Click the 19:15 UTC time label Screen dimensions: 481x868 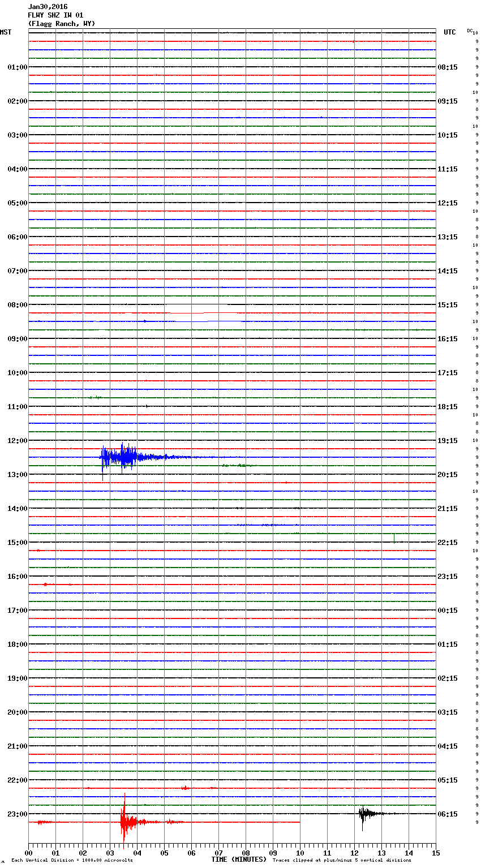coord(448,441)
